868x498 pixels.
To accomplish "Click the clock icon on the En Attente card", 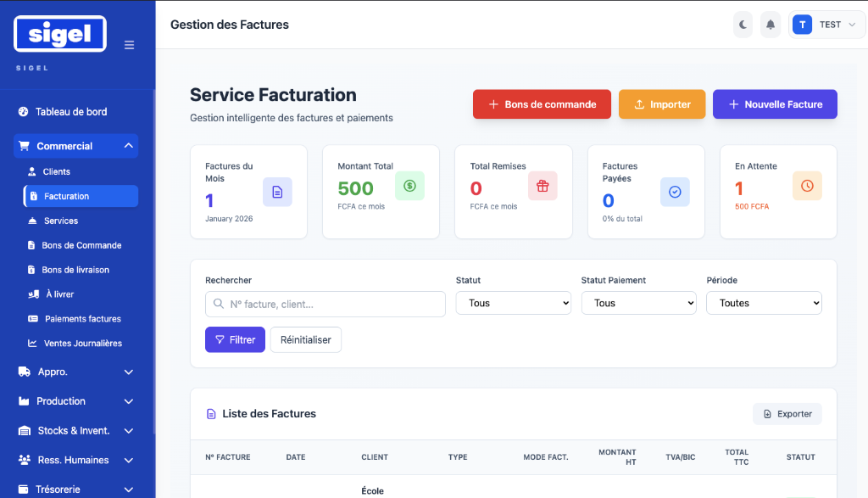I will tap(807, 186).
